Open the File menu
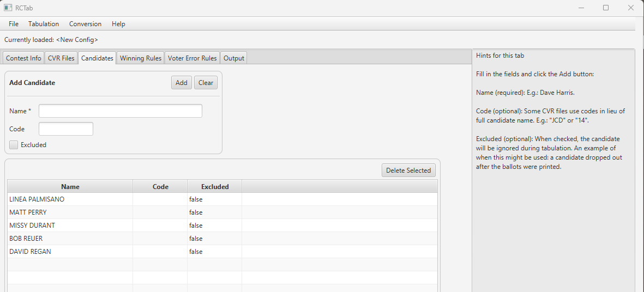The image size is (644, 292). pos(14,24)
